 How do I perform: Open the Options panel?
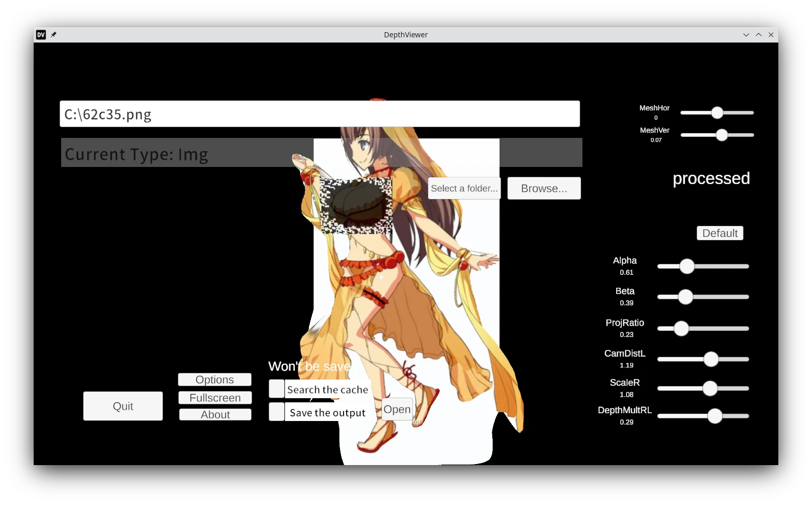pos(215,380)
